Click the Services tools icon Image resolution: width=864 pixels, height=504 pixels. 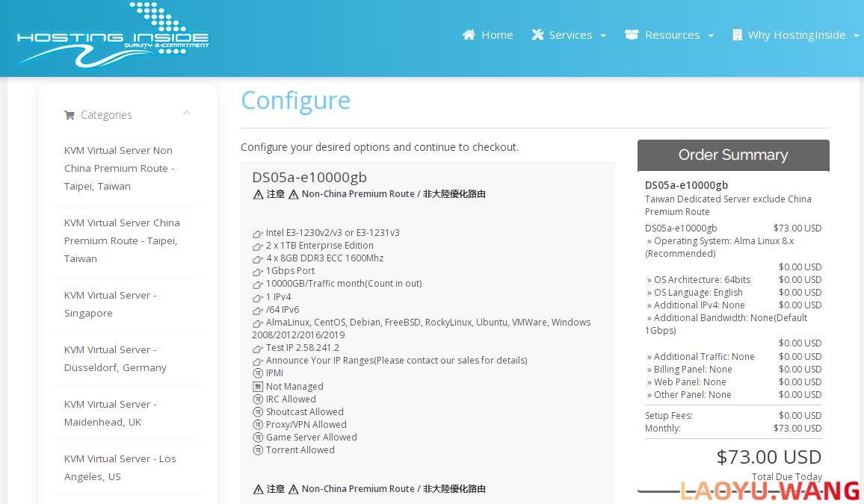(x=538, y=34)
